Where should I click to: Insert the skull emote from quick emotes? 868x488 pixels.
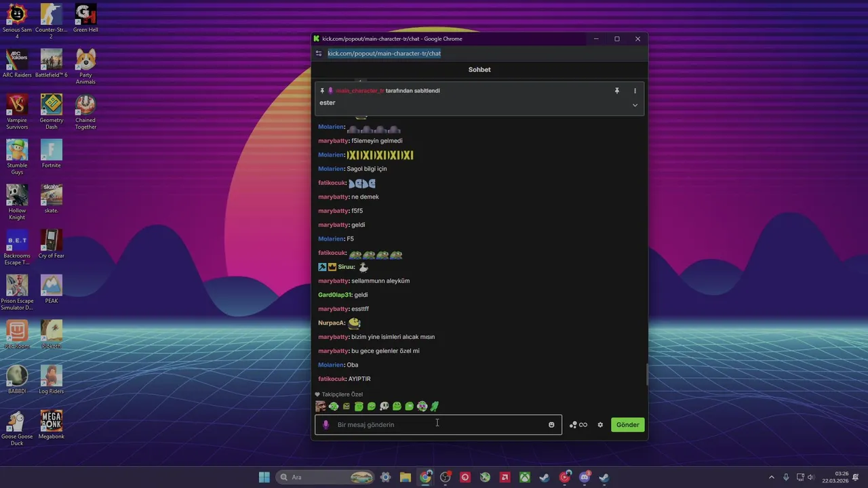[384, 406]
